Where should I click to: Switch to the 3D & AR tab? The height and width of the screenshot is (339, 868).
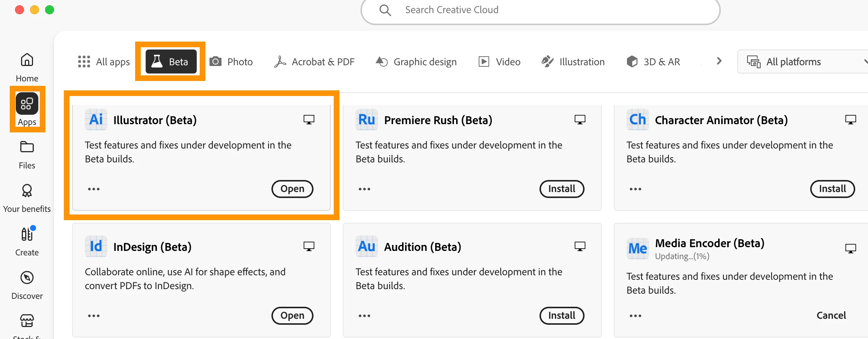[x=653, y=61]
